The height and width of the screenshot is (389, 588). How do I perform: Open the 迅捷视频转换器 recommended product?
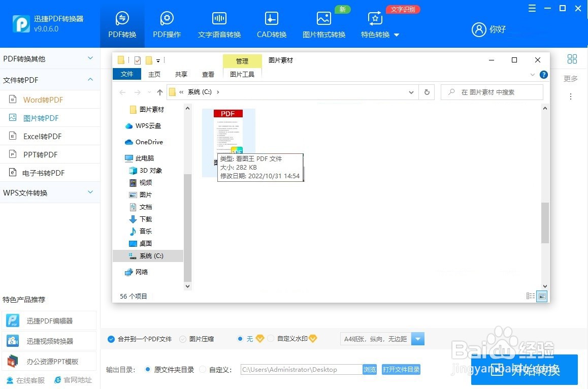pyautogui.click(x=49, y=341)
